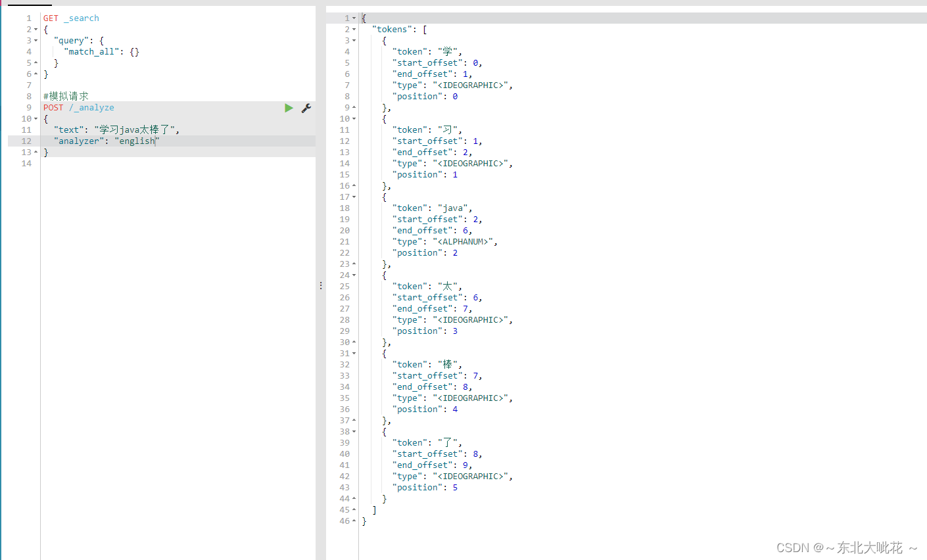Image resolution: width=927 pixels, height=560 pixels.
Task: Collapse the token object at output line 10
Action: tap(354, 119)
